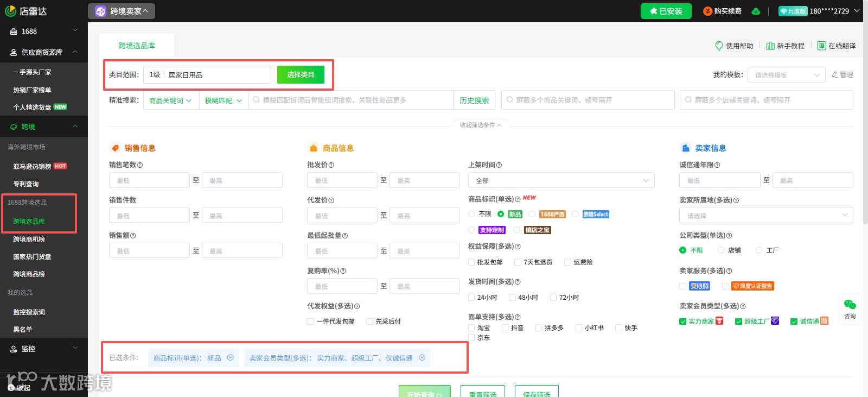Open the 上架时间 全部 dropdown
The image size is (868, 397).
(x=561, y=180)
